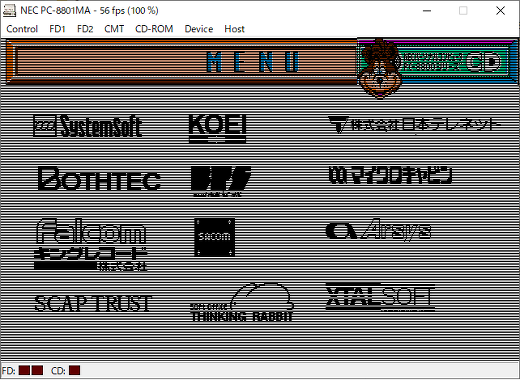Click the CD logo banner at top right

456,61
